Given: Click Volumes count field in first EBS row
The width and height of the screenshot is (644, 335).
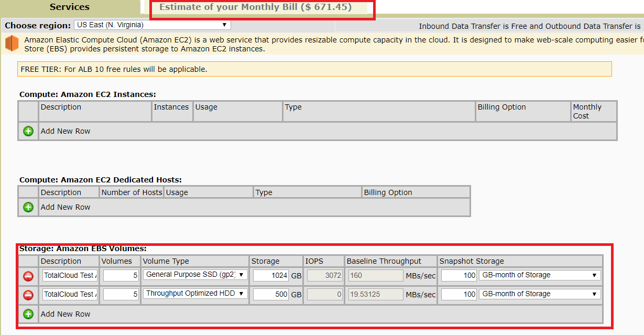Looking at the screenshot, I should [x=121, y=276].
